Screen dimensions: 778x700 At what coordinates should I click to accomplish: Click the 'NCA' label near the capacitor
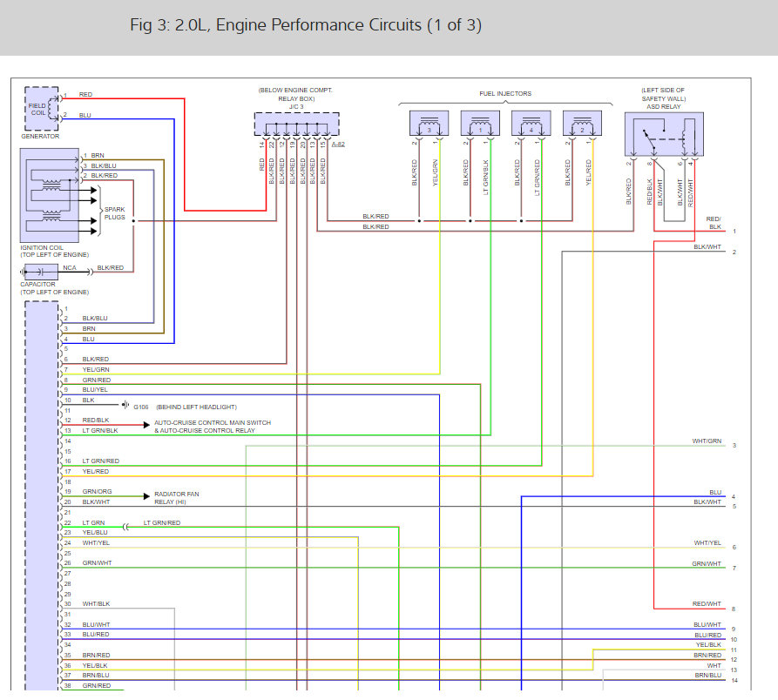tap(70, 267)
